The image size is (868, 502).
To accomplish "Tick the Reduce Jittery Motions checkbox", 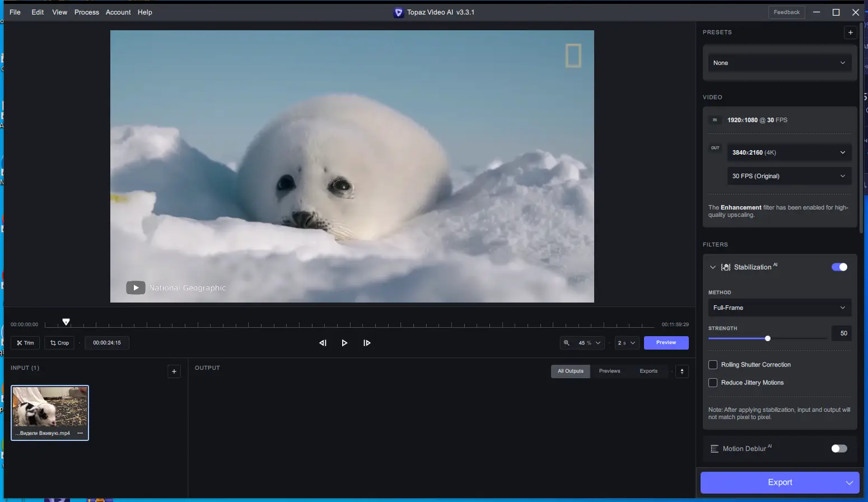I will coord(713,383).
